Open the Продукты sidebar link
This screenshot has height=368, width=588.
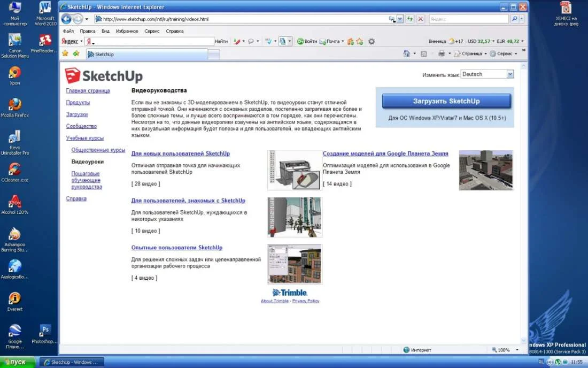[x=78, y=102]
